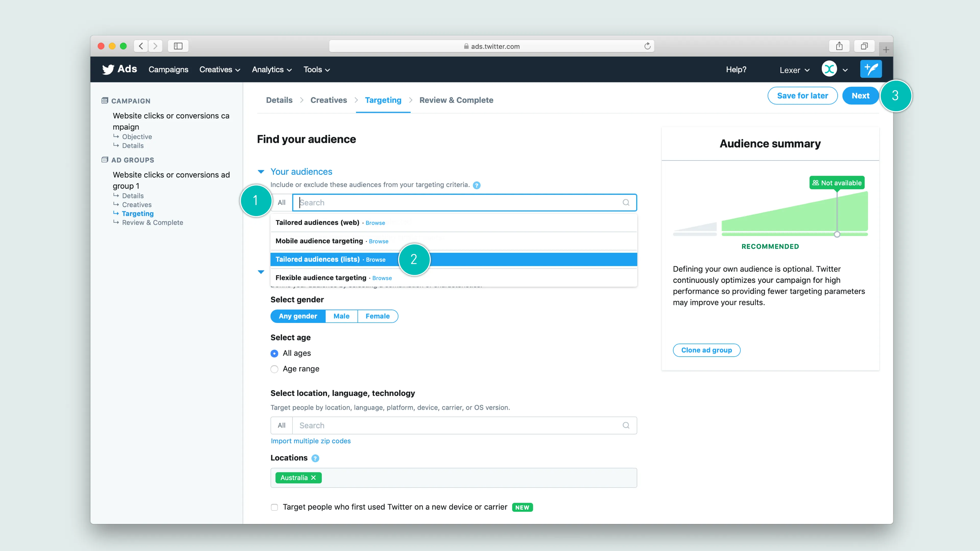Select the Age range radio button

[274, 369]
